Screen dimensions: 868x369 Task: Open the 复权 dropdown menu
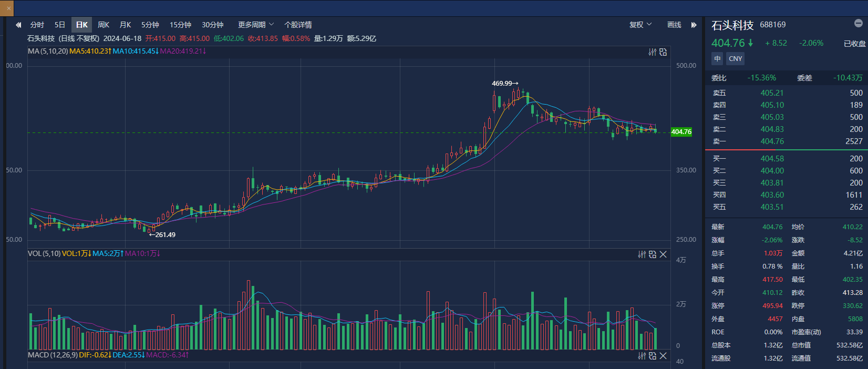[640, 25]
